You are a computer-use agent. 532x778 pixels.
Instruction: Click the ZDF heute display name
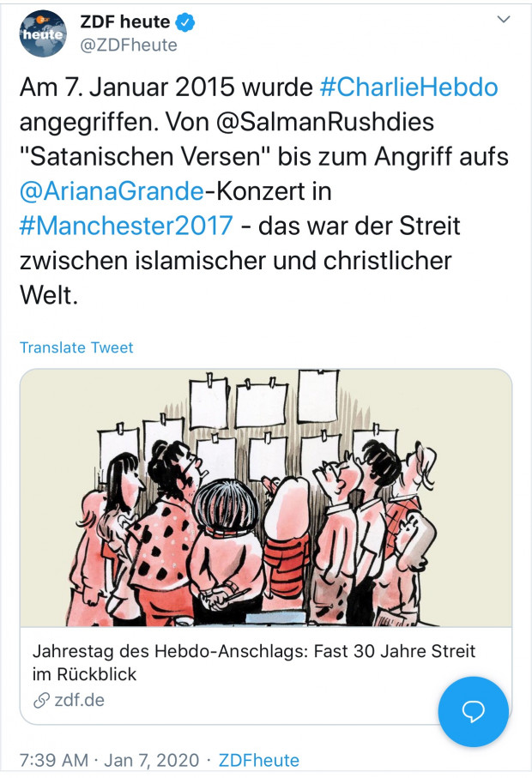pos(125,21)
